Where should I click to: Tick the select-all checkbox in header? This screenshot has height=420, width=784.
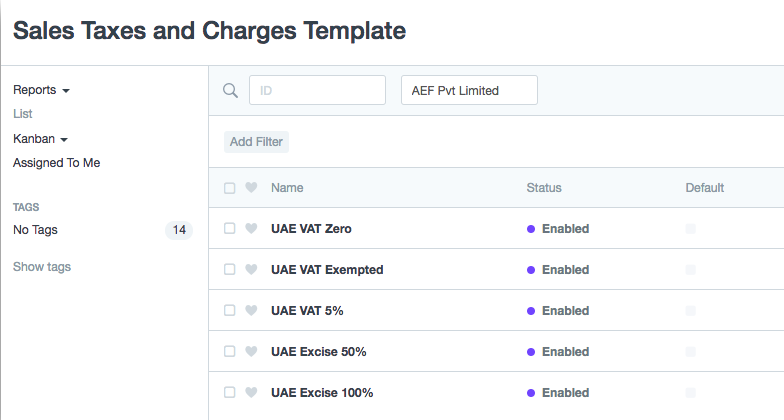click(230, 188)
